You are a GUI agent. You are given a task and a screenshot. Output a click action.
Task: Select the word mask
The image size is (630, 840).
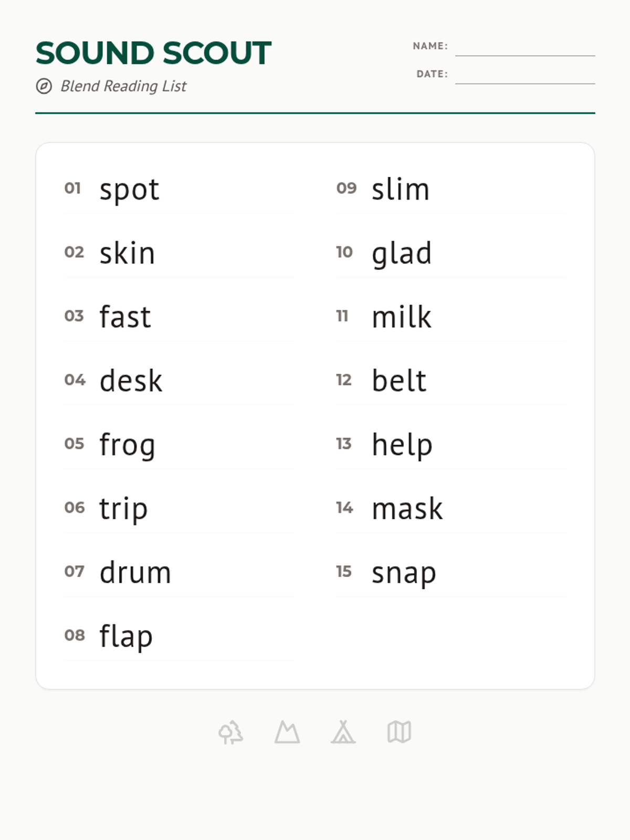(x=407, y=508)
